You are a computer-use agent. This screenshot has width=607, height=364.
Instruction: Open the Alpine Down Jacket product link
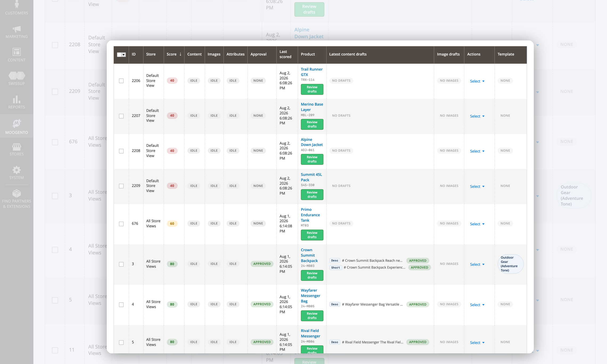(x=312, y=142)
